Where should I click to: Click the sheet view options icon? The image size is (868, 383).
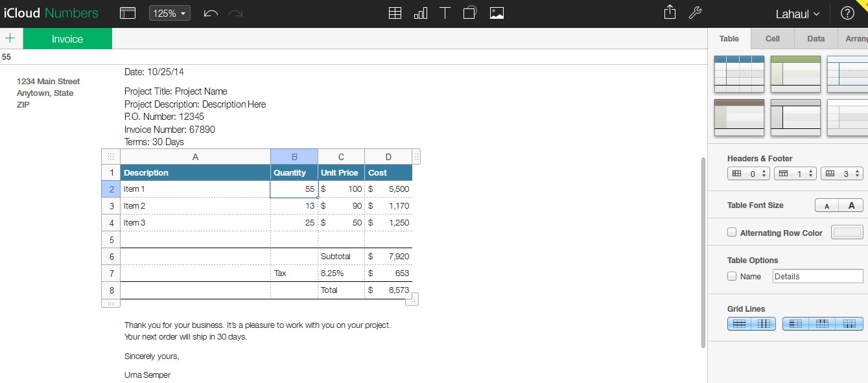click(x=128, y=13)
